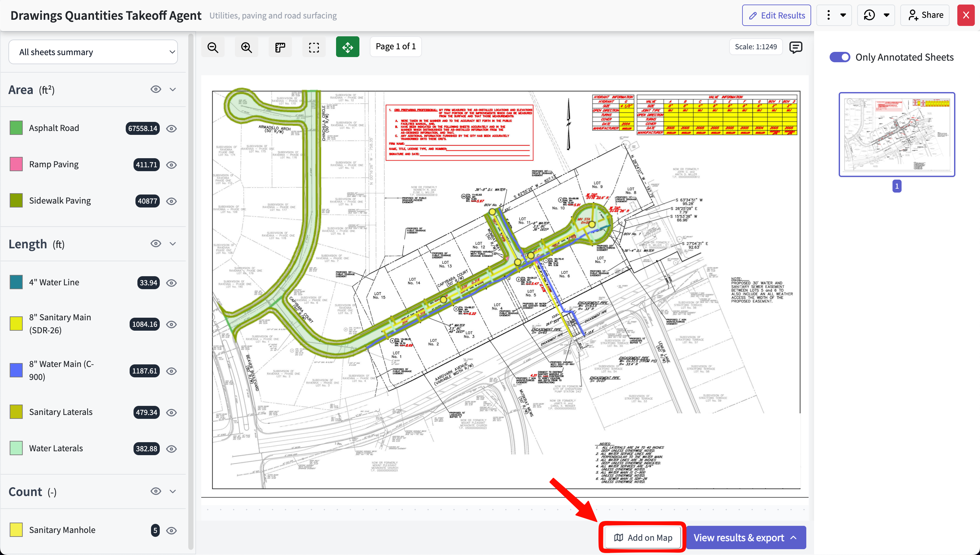Click the Utilities, paving and road surfacing subtitle
Screen dimensions: 980x555
click(273, 16)
